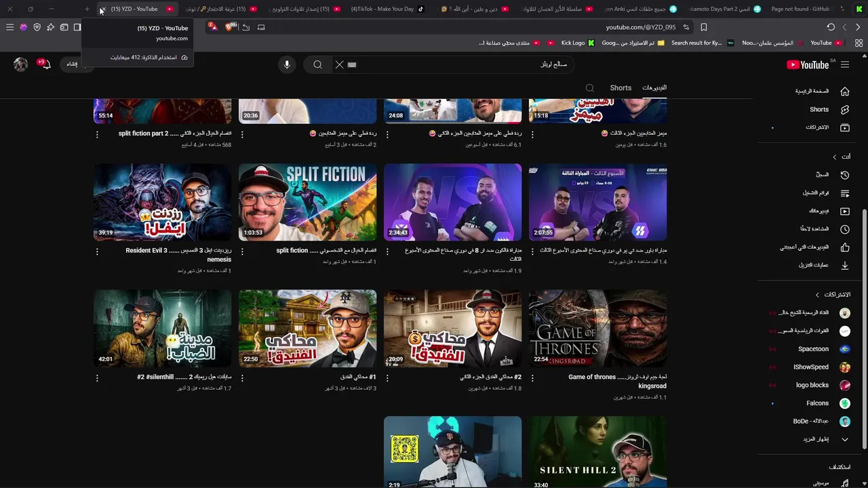Open site settings in address bar
Viewport: 868px width, 488px height.
coord(686,27)
